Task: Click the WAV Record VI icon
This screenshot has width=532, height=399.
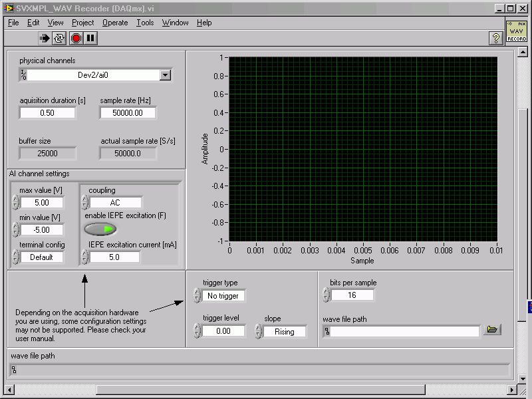Action: click(x=517, y=31)
